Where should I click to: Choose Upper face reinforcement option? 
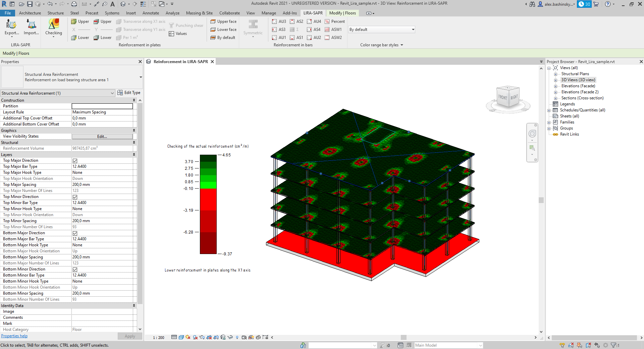click(x=223, y=21)
